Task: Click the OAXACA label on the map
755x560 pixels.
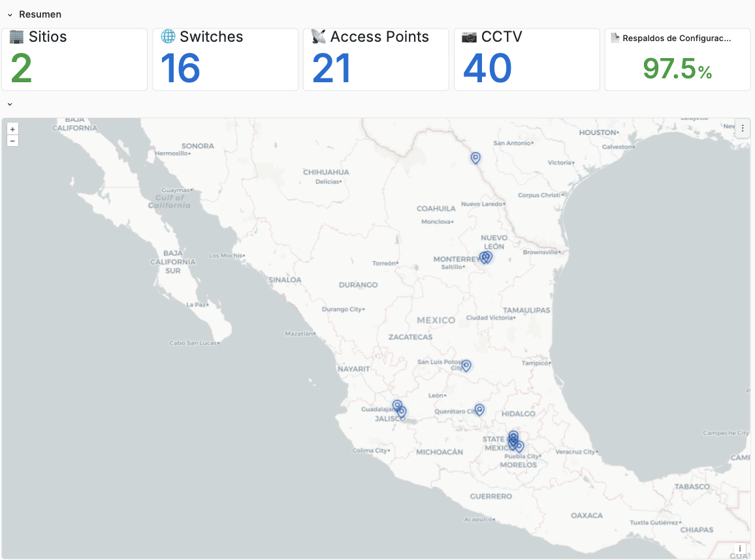Action: pos(586,516)
